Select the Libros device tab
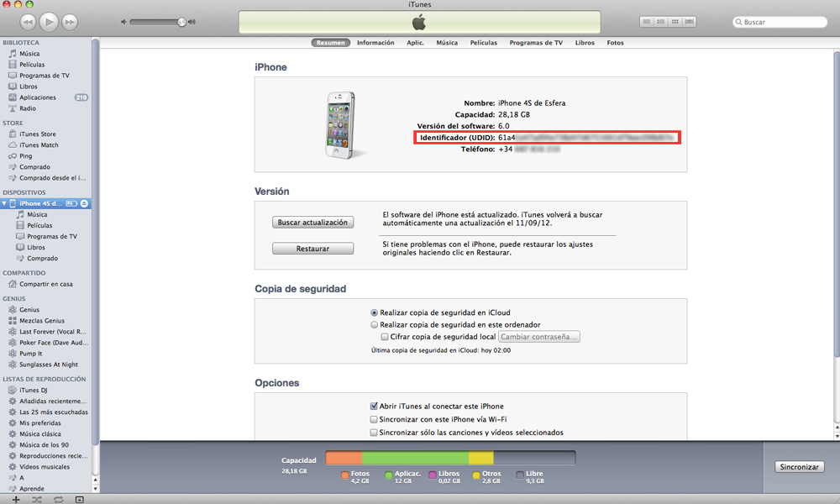The width and height of the screenshot is (840, 504). click(585, 43)
